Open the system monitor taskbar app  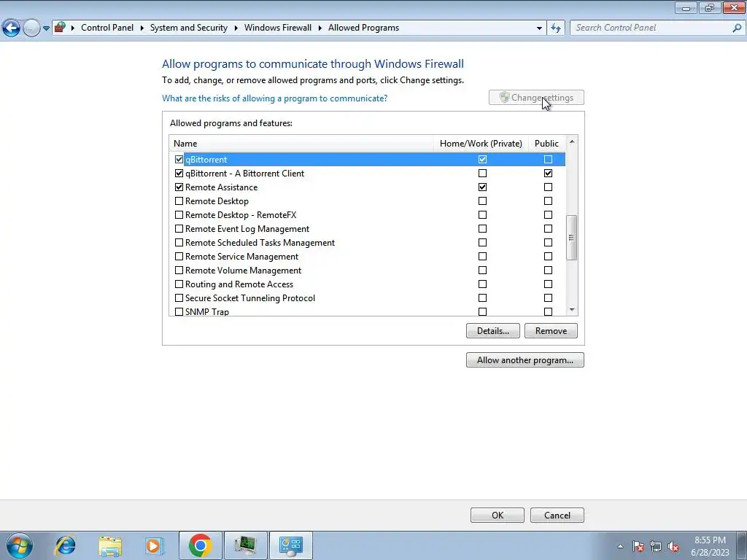click(x=246, y=545)
